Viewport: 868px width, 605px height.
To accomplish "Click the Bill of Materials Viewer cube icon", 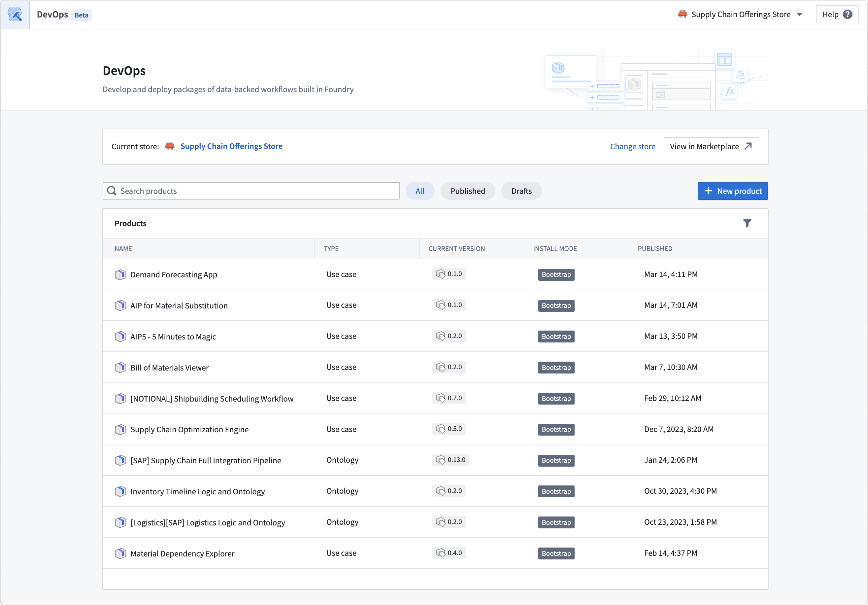I will [x=120, y=368].
